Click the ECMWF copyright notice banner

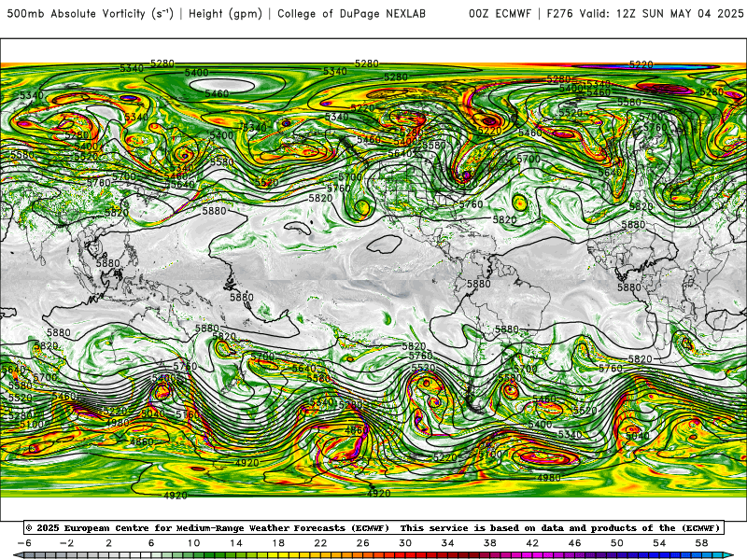(x=373, y=527)
